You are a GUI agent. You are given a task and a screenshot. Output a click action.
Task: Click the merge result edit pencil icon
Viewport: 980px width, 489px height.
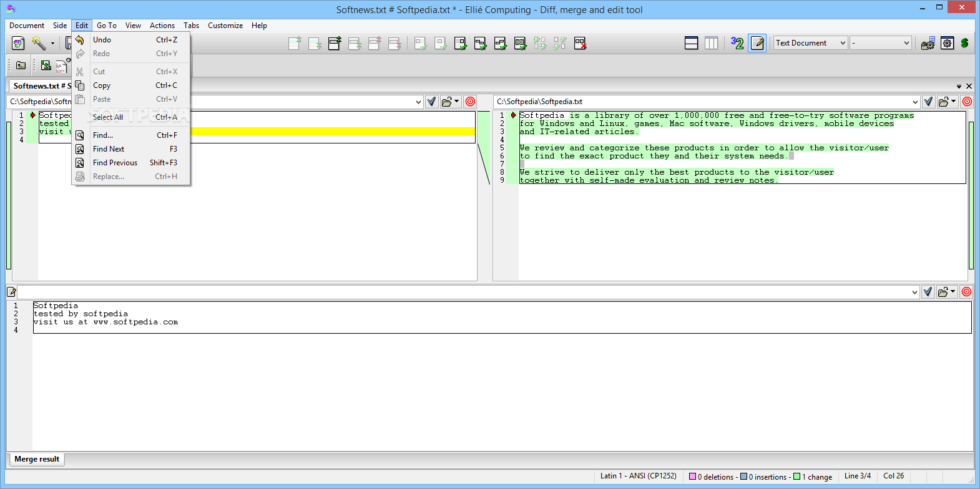[x=11, y=292]
